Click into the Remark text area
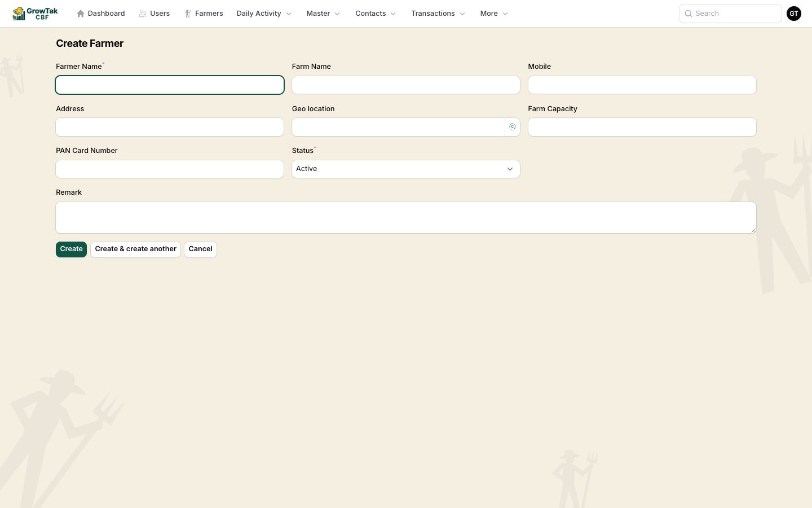Screen dimensions: 812x508 click(406, 218)
